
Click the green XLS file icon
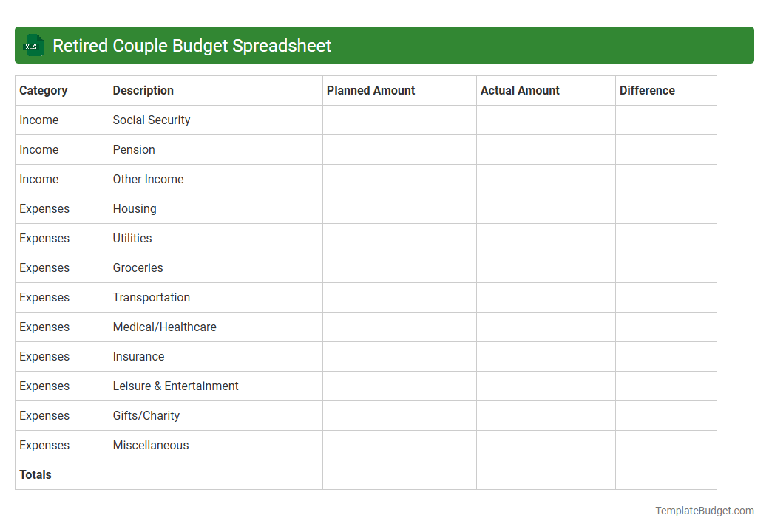33,45
